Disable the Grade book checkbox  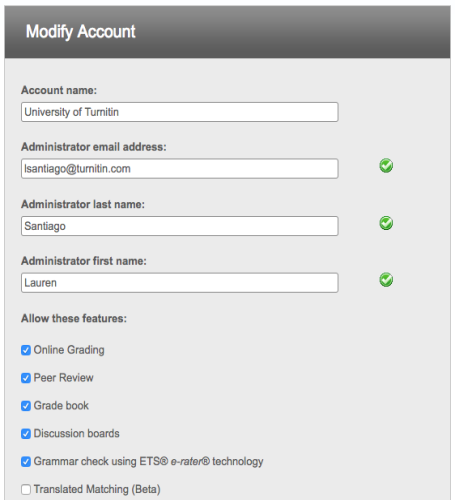[26, 406]
